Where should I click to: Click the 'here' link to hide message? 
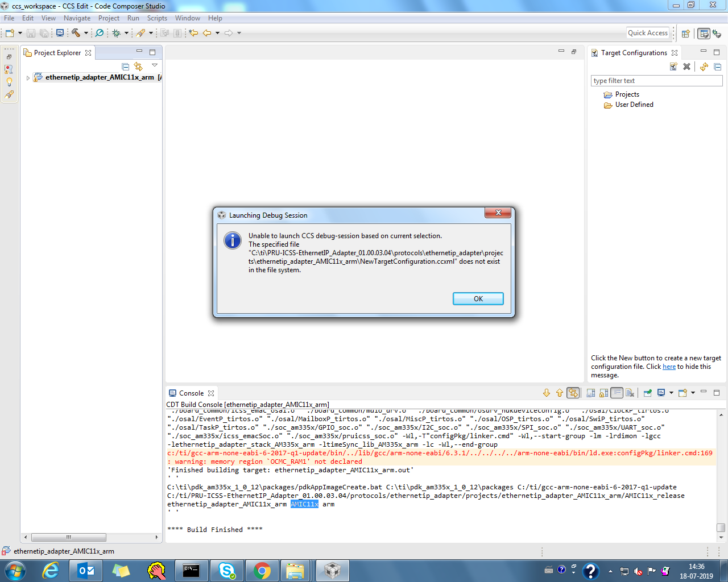pos(669,367)
